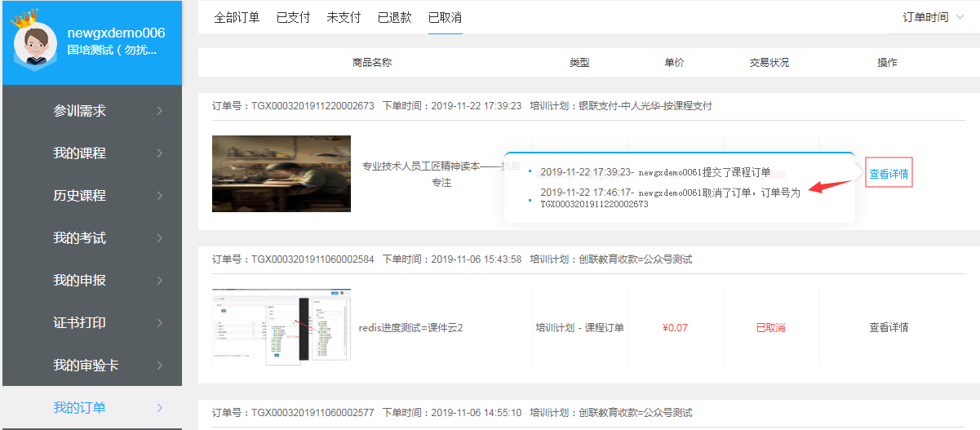Expand the 我的考试 chevron arrow

point(159,238)
